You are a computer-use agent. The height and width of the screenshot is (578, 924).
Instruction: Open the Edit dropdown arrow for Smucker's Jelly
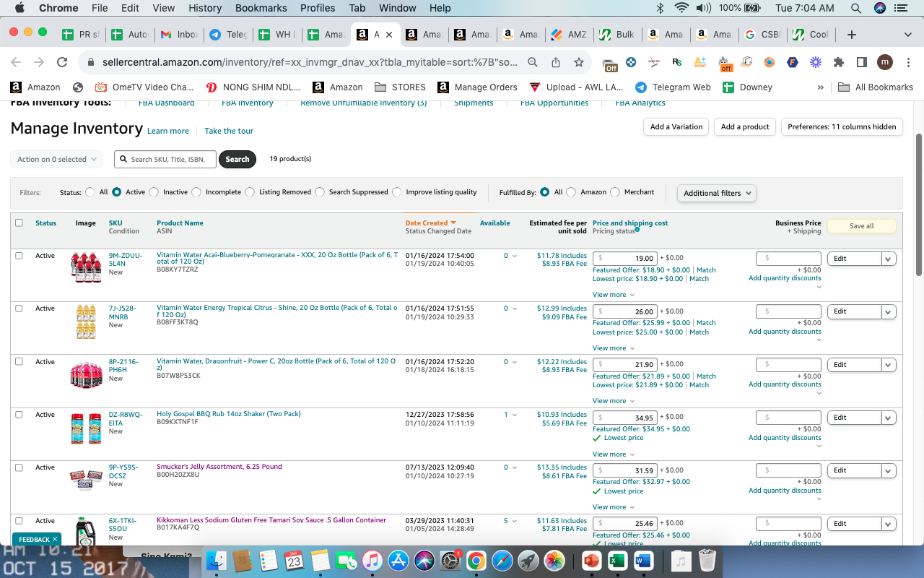[x=889, y=470]
